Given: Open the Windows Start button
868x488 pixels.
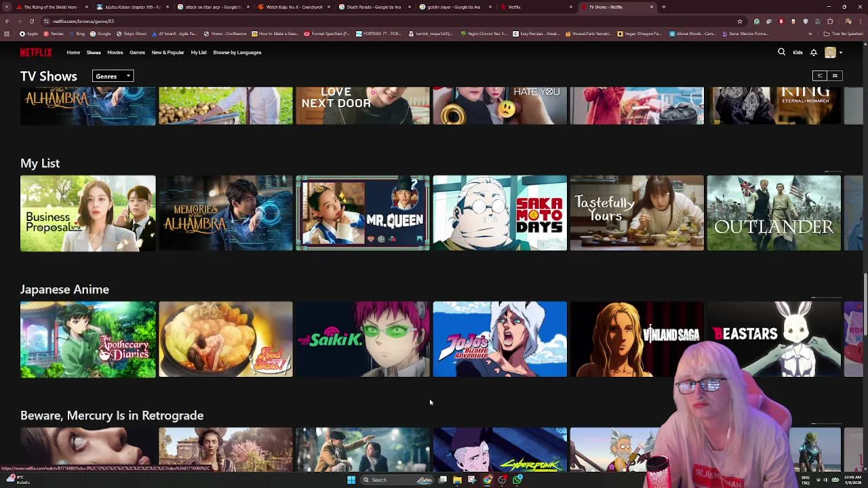Looking at the screenshot, I should coord(351,480).
